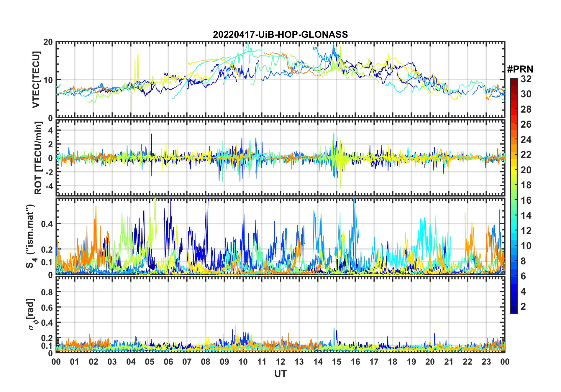Image resolution: width=561 pixels, height=392 pixels.
Task: Click the #PRN colorbar title
Action: (x=520, y=69)
